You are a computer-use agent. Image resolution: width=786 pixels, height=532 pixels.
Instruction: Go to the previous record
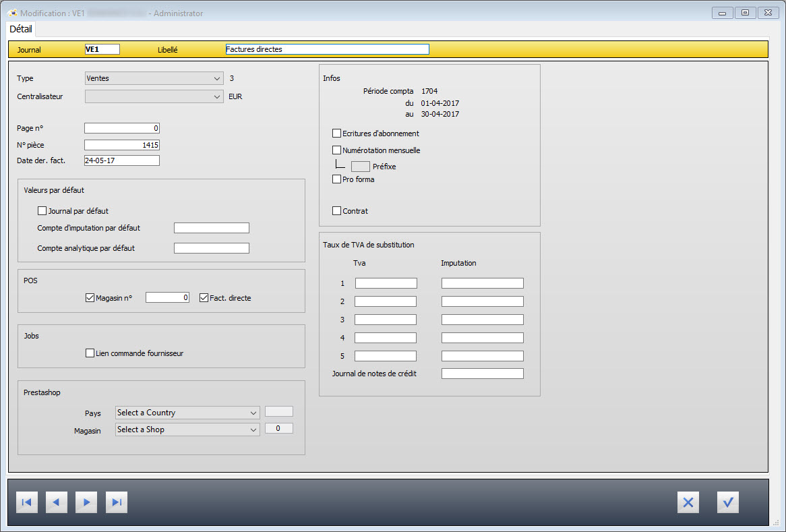tap(57, 502)
